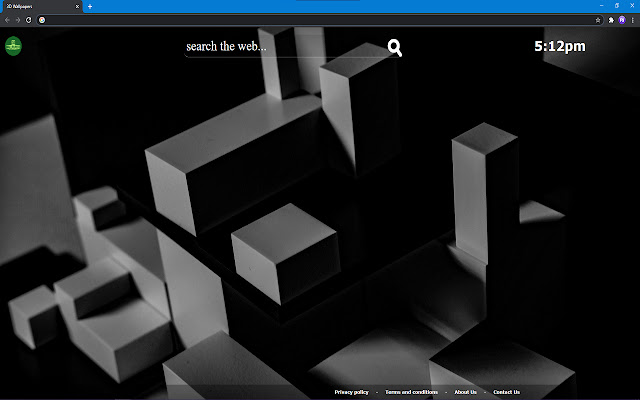Go forward using the browser forward arrow
This screenshot has width=640, height=400.
point(18,20)
